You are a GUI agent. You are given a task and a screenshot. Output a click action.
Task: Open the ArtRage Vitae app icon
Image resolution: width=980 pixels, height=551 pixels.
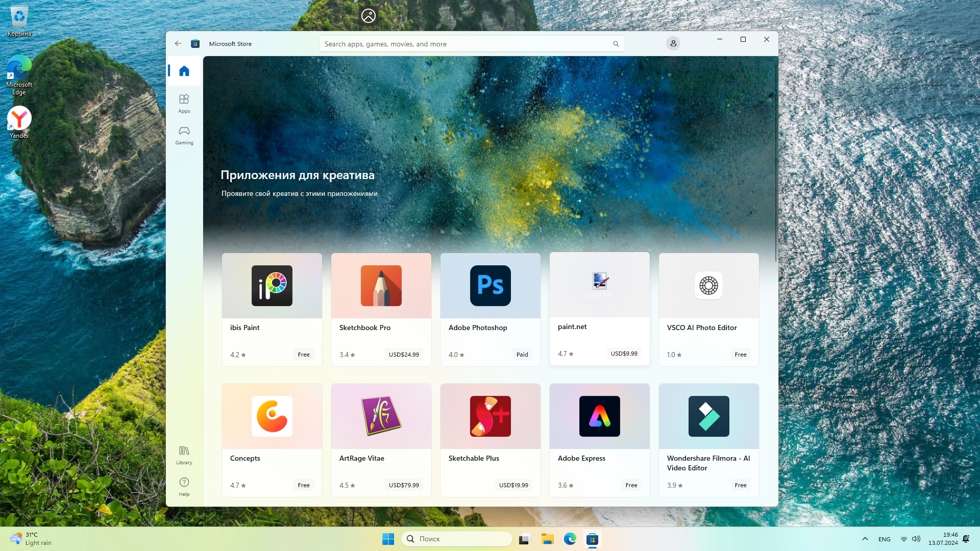(381, 416)
